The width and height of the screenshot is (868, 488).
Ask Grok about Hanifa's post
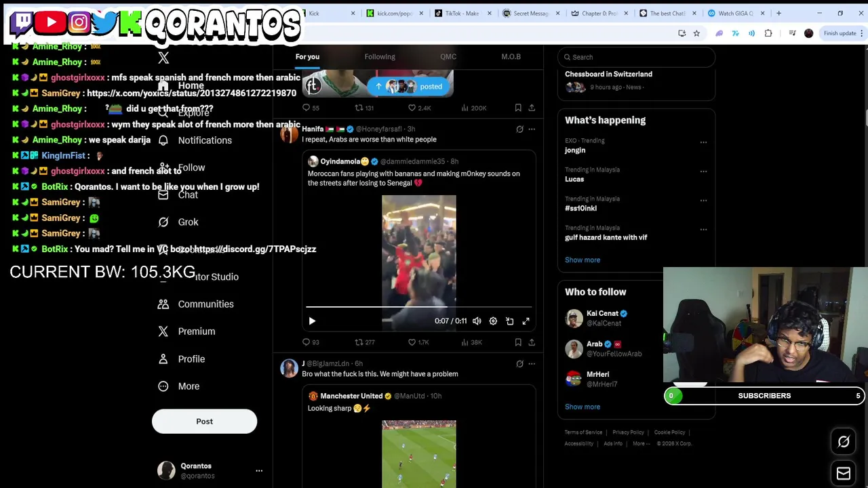(519, 129)
